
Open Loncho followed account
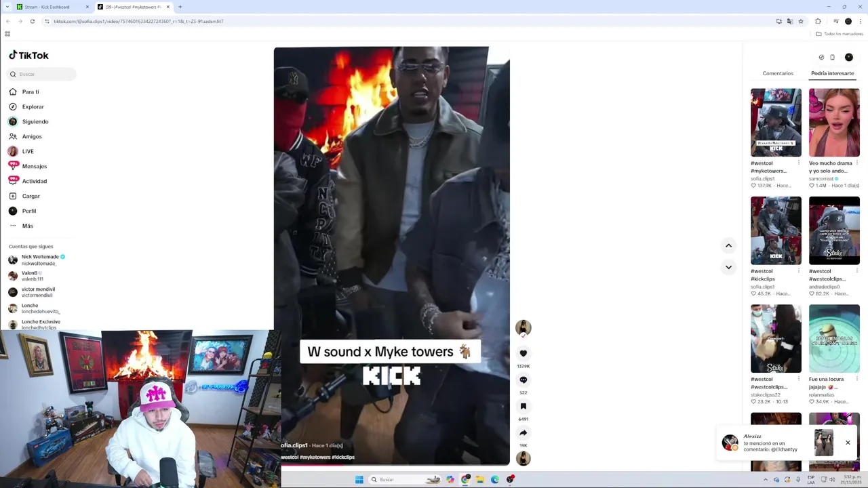[x=41, y=308]
